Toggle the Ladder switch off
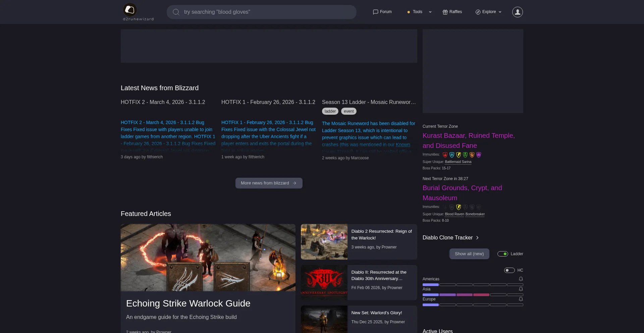This screenshot has height=333, width=644. pyautogui.click(x=503, y=254)
